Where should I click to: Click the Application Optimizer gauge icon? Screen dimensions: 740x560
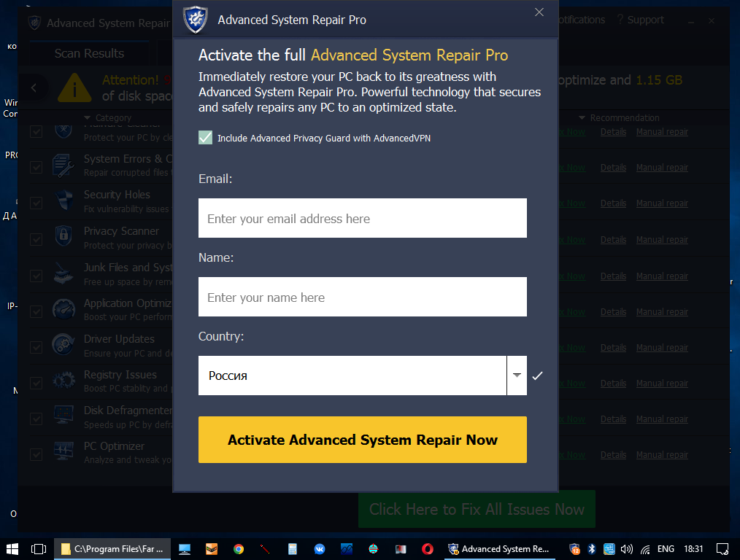point(63,310)
